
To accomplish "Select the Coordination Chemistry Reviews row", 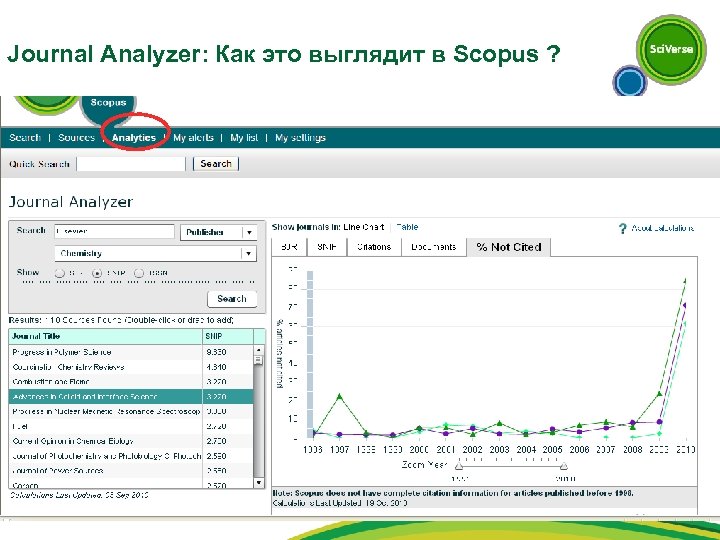I will click(x=131, y=367).
